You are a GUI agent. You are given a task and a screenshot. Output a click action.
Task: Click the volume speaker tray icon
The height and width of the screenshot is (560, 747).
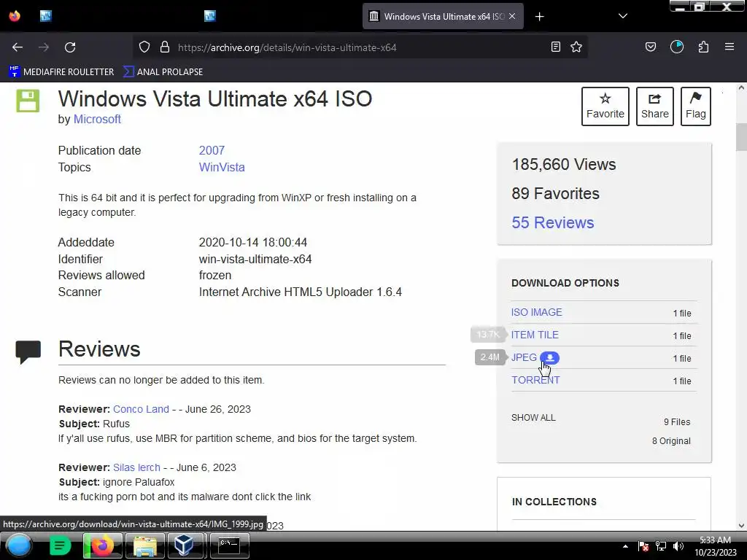pyautogui.click(x=678, y=546)
